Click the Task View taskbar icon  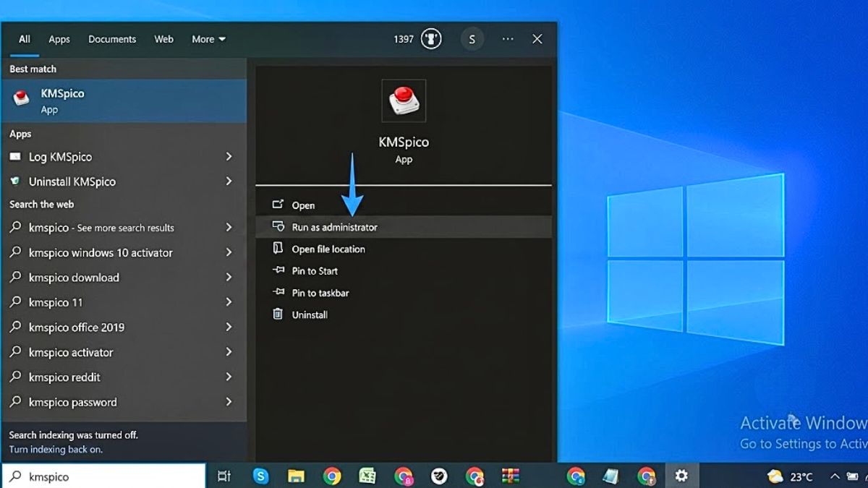(x=224, y=476)
